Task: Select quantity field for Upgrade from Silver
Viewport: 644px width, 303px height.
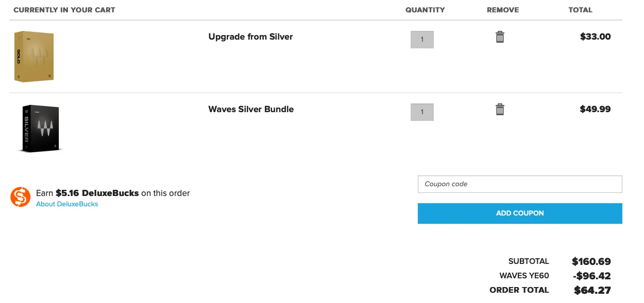Action: point(422,40)
